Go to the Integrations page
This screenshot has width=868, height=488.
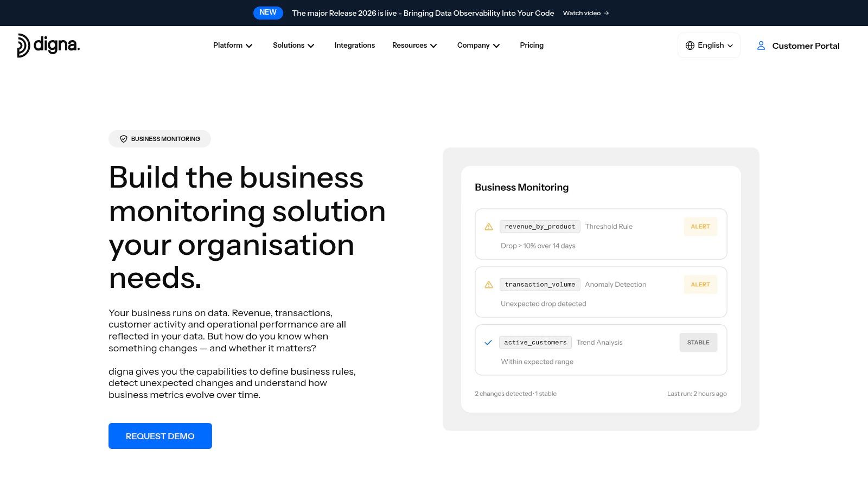355,46
